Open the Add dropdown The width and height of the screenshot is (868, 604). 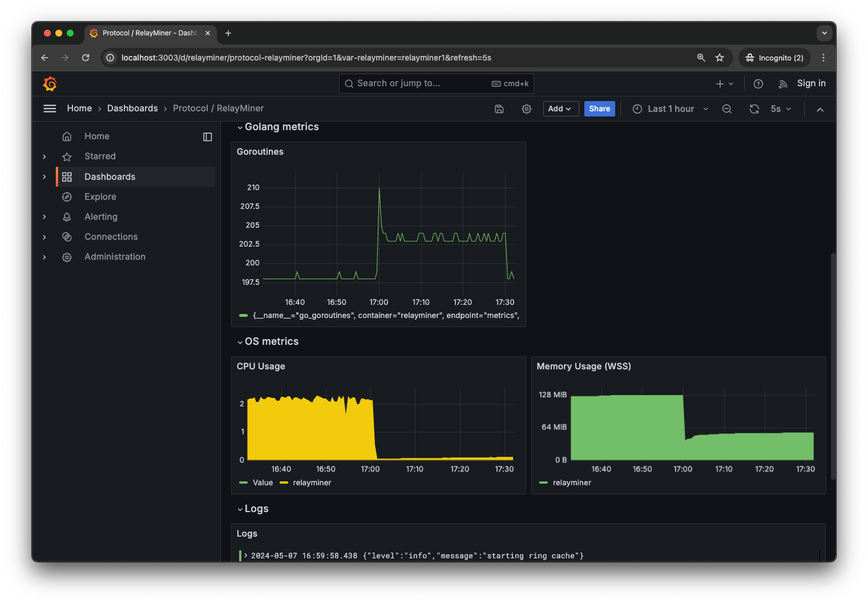click(560, 109)
